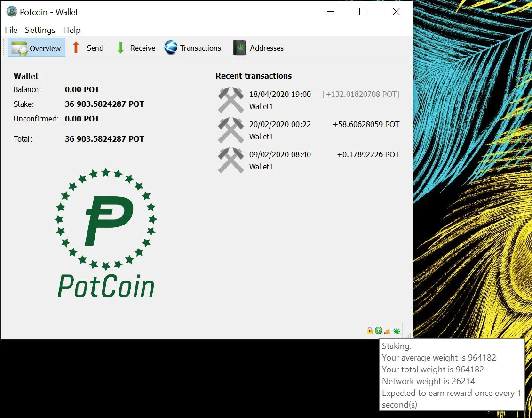Click the window resize grip corner

pyautogui.click(x=409, y=336)
